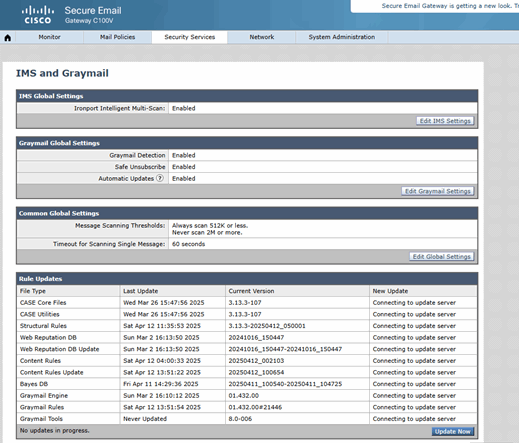
Task: Select Sat Apr 12 11:35:53 2025 date
Action: (x=162, y=326)
